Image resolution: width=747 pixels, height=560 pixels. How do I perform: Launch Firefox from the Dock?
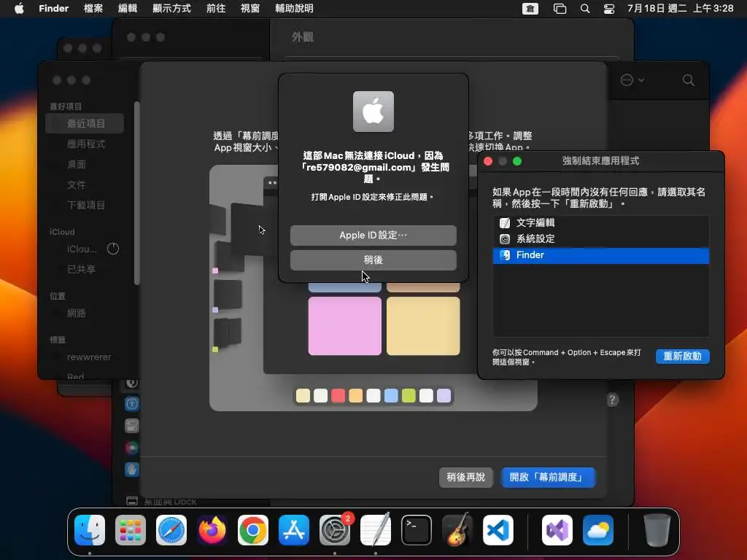(212, 530)
